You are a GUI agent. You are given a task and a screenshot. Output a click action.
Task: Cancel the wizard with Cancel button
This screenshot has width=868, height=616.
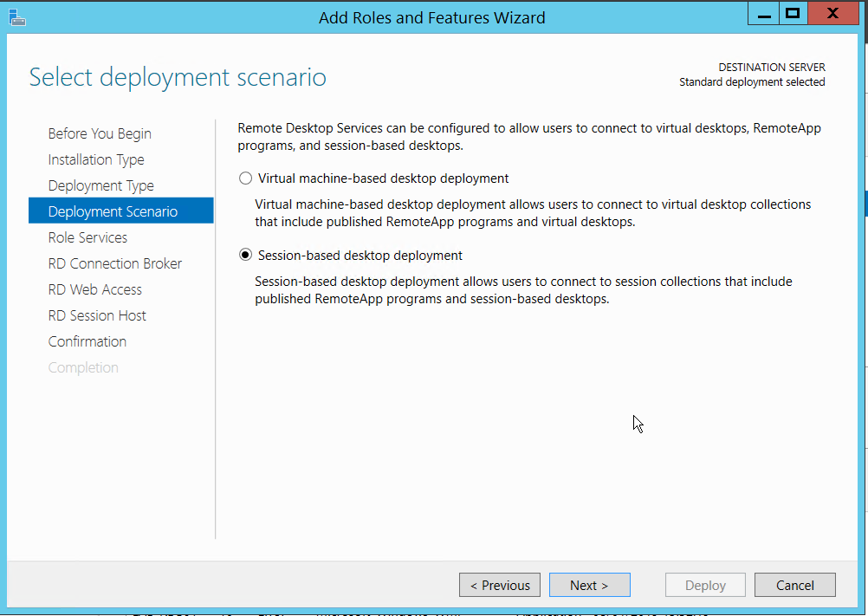pyautogui.click(x=794, y=586)
